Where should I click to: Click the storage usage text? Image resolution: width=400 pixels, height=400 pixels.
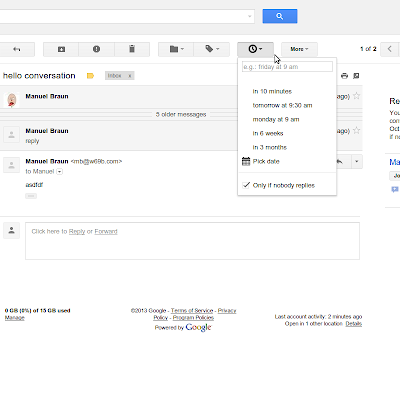(x=37, y=310)
